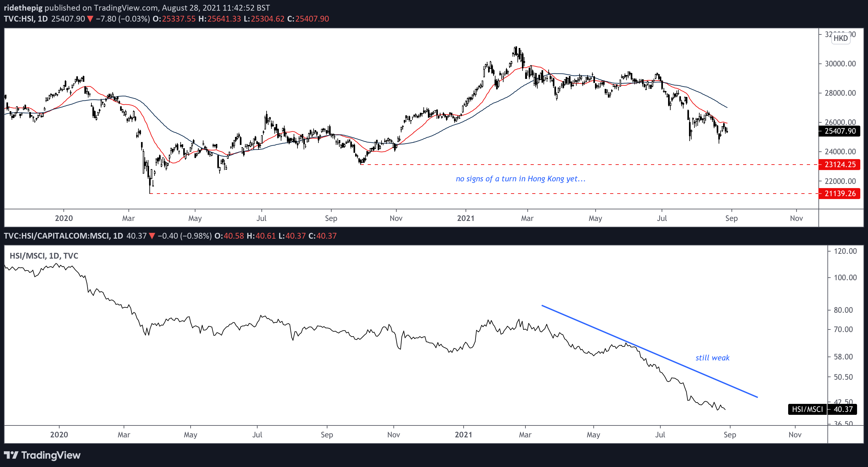
Task: Click the 24000.00 price axis label
Action: coord(840,152)
